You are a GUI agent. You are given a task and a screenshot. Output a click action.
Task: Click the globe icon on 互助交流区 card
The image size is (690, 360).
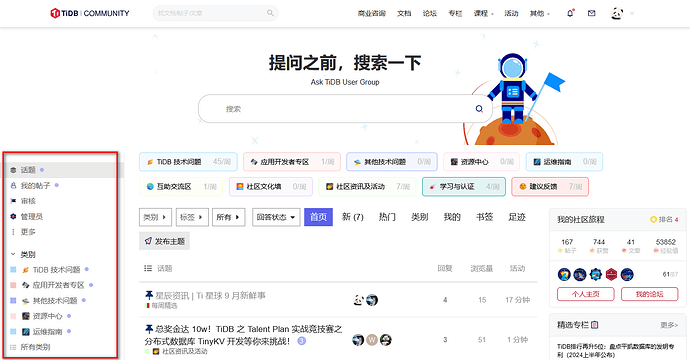click(150, 187)
